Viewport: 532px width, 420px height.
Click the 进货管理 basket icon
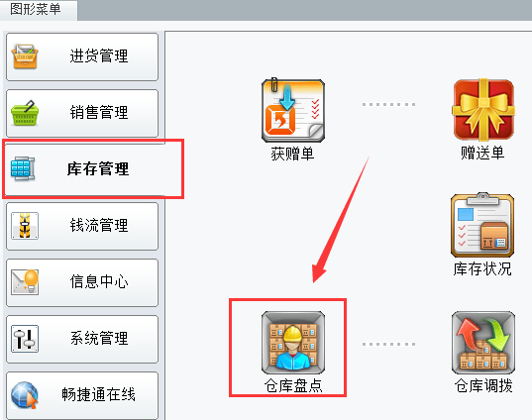pos(25,56)
